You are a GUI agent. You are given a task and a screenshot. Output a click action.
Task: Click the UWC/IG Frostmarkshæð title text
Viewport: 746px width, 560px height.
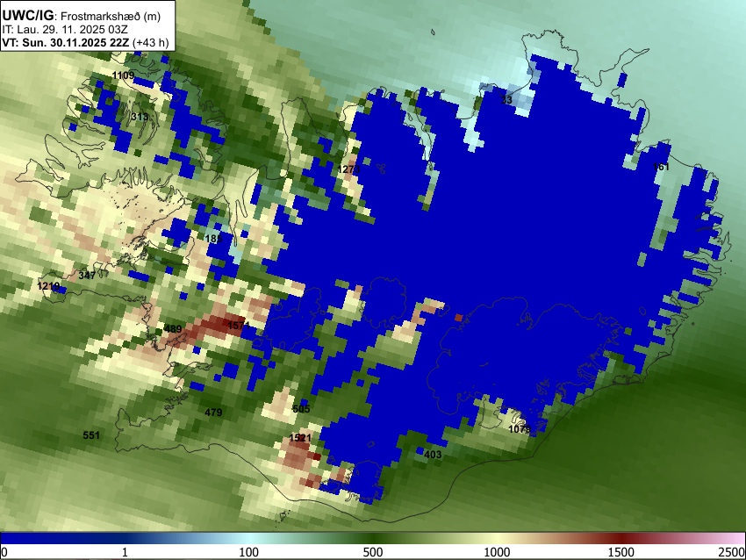pos(82,16)
